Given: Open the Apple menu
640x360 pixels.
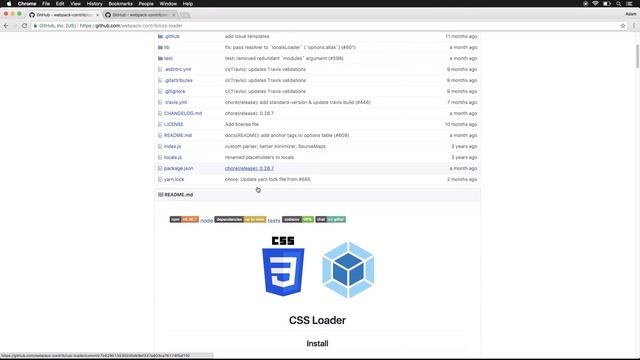Looking at the screenshot, I should pyautogui.click(x=9, y=4).
